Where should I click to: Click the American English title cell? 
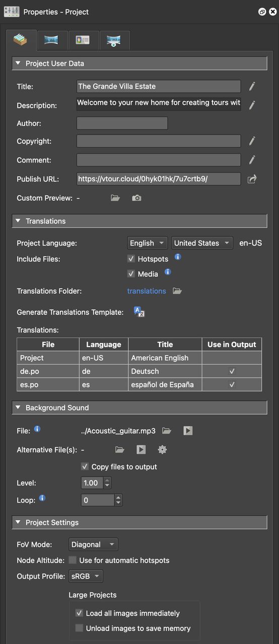pos(165,358)
